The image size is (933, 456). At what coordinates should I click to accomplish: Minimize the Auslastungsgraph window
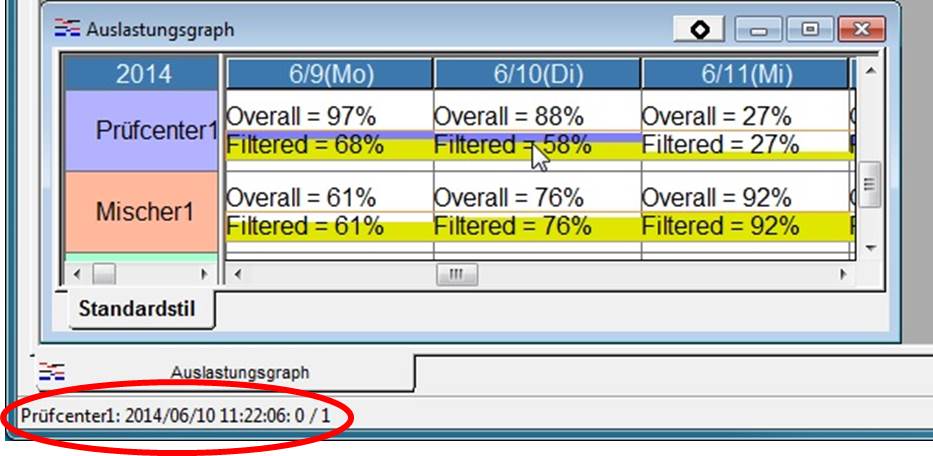(761, 30)
